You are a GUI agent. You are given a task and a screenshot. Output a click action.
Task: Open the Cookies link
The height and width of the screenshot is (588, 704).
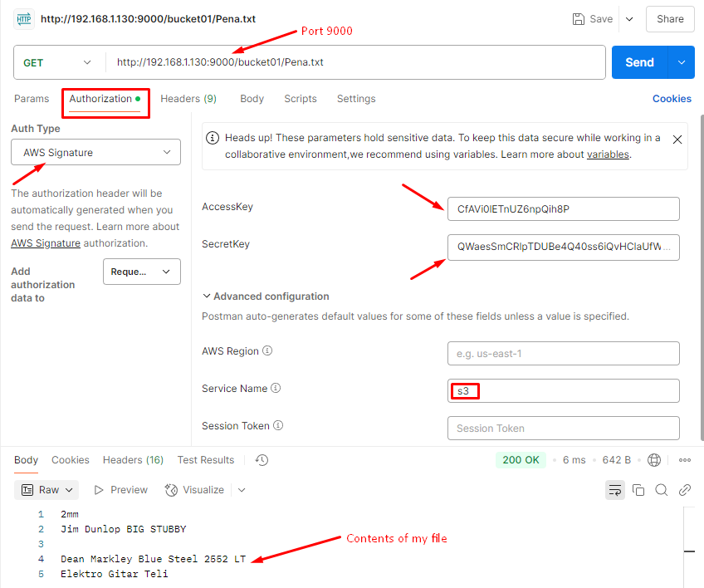tap(672, 99)
